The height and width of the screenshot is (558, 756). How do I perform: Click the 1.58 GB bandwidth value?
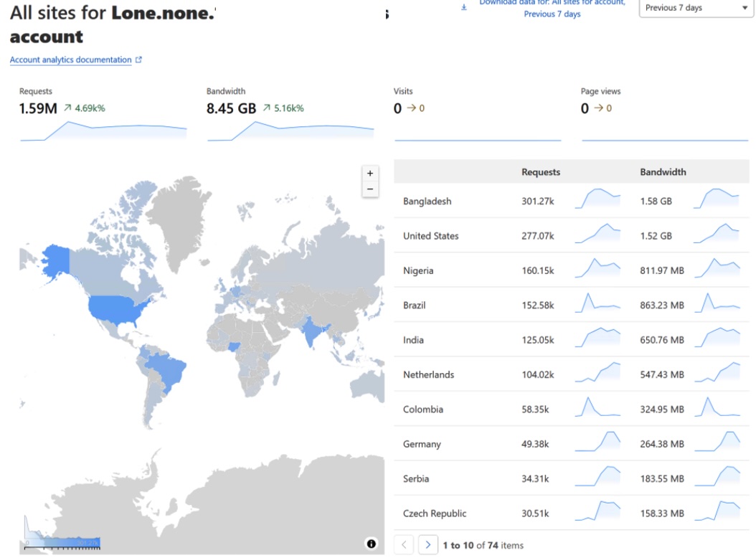(x=656, y=201)
